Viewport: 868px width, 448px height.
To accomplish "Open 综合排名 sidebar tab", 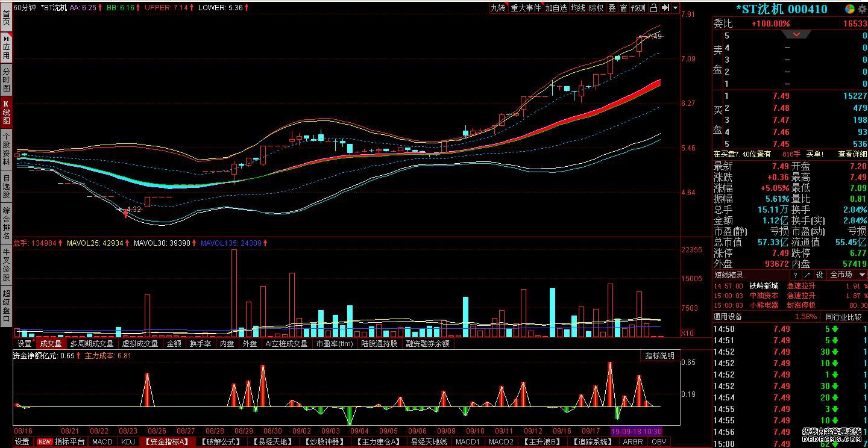I will 6,223.
